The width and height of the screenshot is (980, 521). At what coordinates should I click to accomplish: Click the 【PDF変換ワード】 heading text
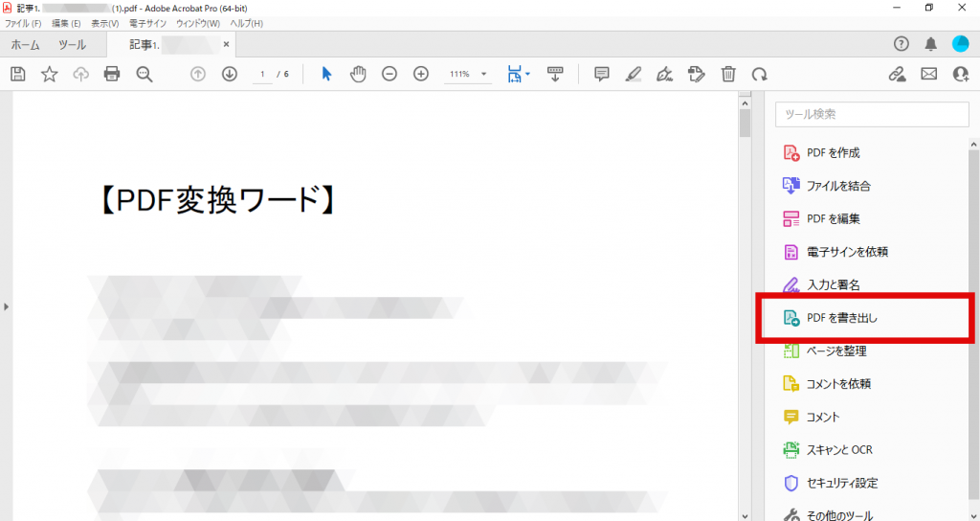(x=219, y=201)
